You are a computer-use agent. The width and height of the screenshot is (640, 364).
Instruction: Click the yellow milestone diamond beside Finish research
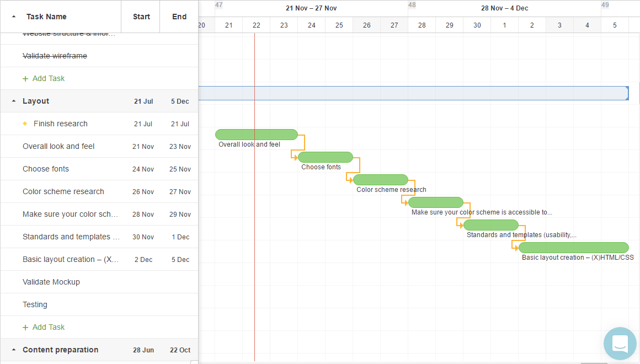(x=25, y=124)
